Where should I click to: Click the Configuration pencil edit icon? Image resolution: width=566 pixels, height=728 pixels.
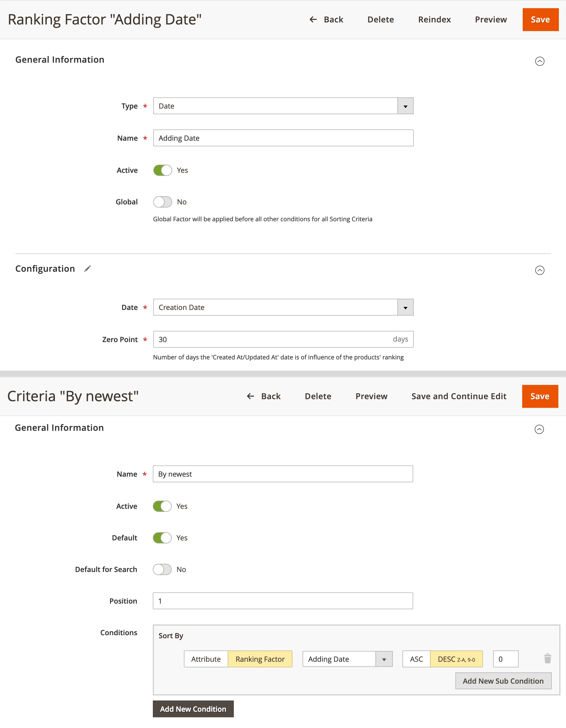pyautogui.click(x=87, y=269)
